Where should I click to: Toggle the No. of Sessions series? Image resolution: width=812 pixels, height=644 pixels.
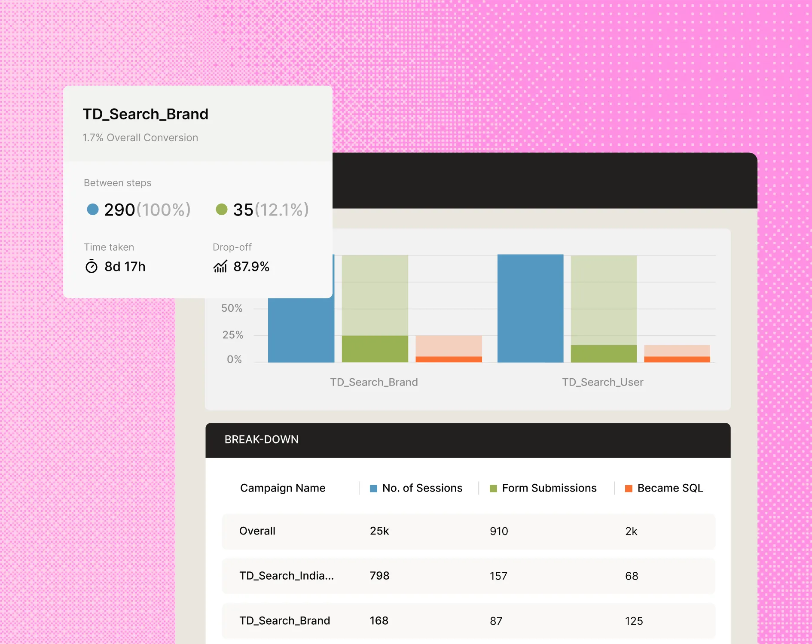[x=422, y=488]
